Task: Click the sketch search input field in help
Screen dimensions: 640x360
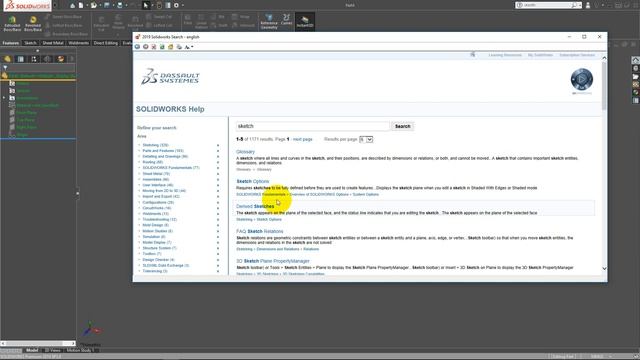Action: pyautogui.click(x=313, y=126)
